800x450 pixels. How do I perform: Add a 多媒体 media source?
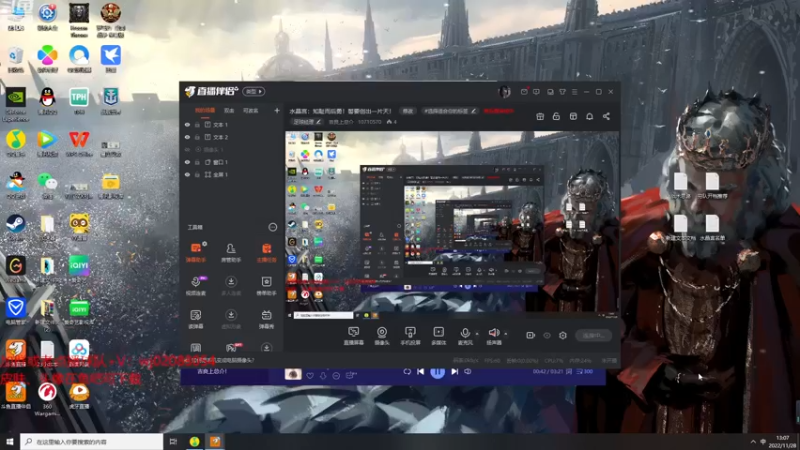click(x=438, y=336)
